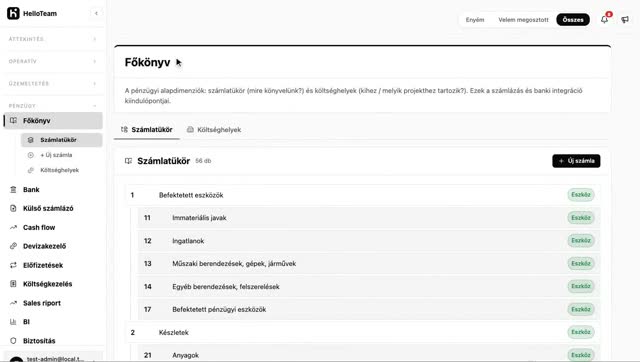This screenshot has height=362, width=640.
Task: Click the Eszköz badge on Készletek row
Action: [581, 332]
